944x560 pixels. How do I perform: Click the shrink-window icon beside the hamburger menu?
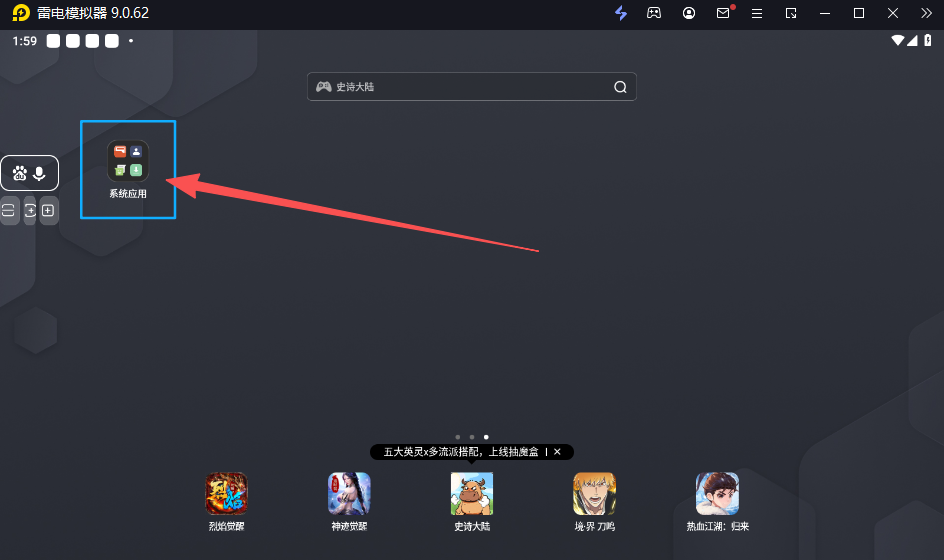(791, 13)
